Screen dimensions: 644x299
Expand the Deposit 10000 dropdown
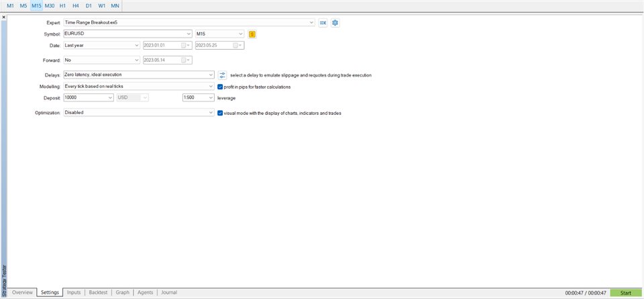pyautogui.click(x=89, y=98)
